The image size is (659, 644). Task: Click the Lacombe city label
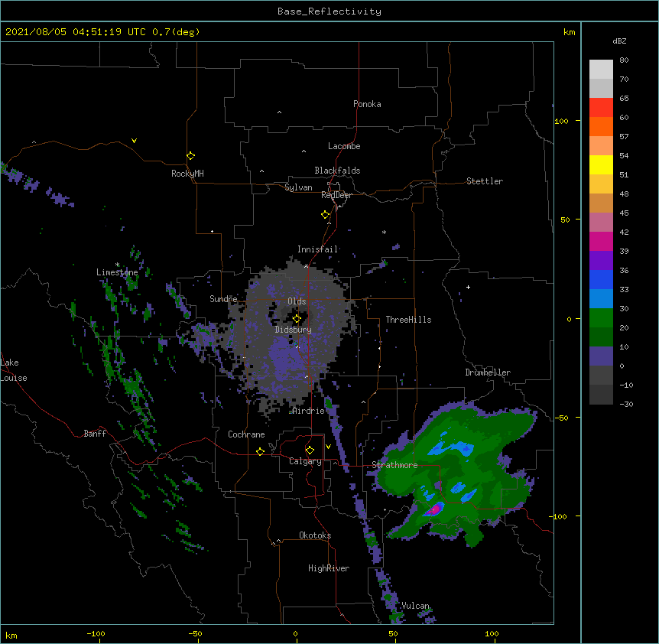click(344, 146)
